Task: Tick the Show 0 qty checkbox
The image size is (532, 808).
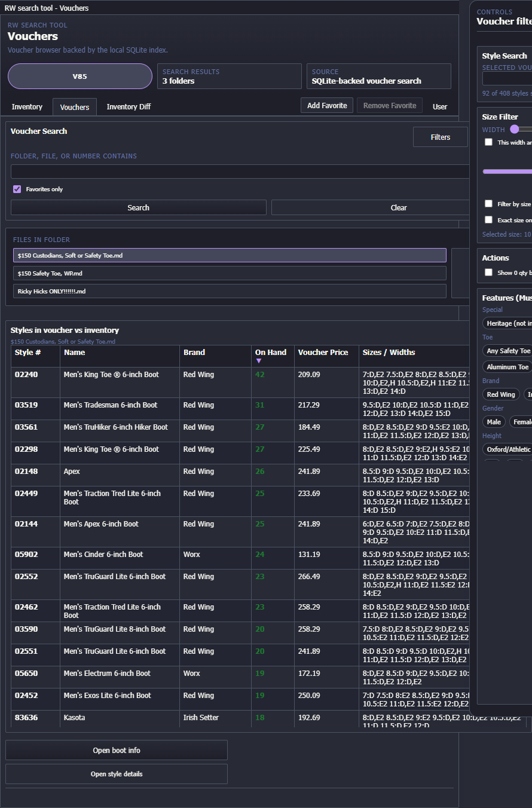Action: [488, 273]
